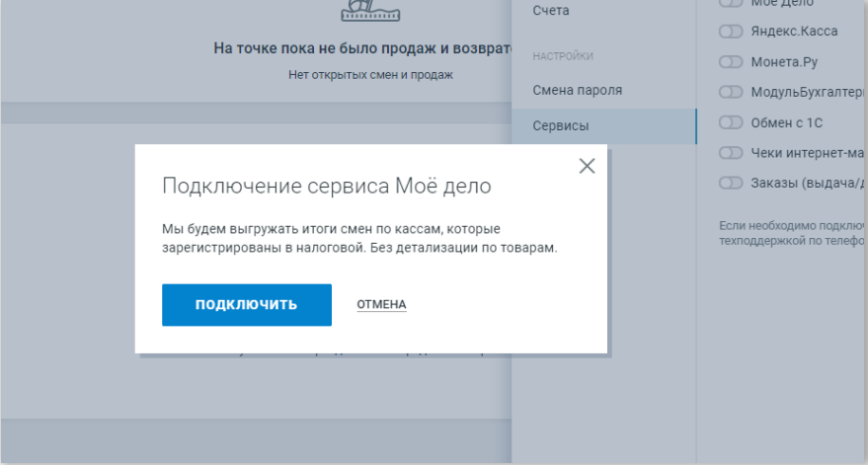This screenshot has height=465, width=868.
Task: Toggle the Обмен с 1С switch
Action: [x=731, y=122]
